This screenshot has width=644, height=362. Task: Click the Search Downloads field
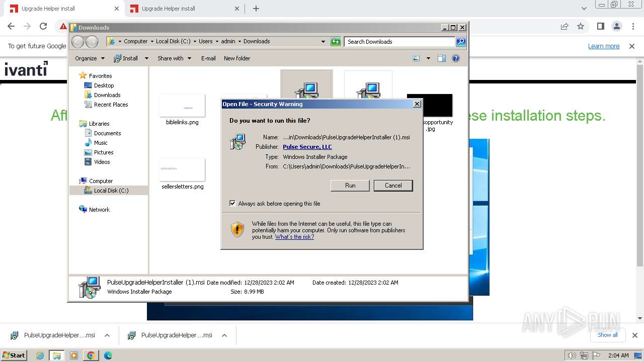pos(400,42)
